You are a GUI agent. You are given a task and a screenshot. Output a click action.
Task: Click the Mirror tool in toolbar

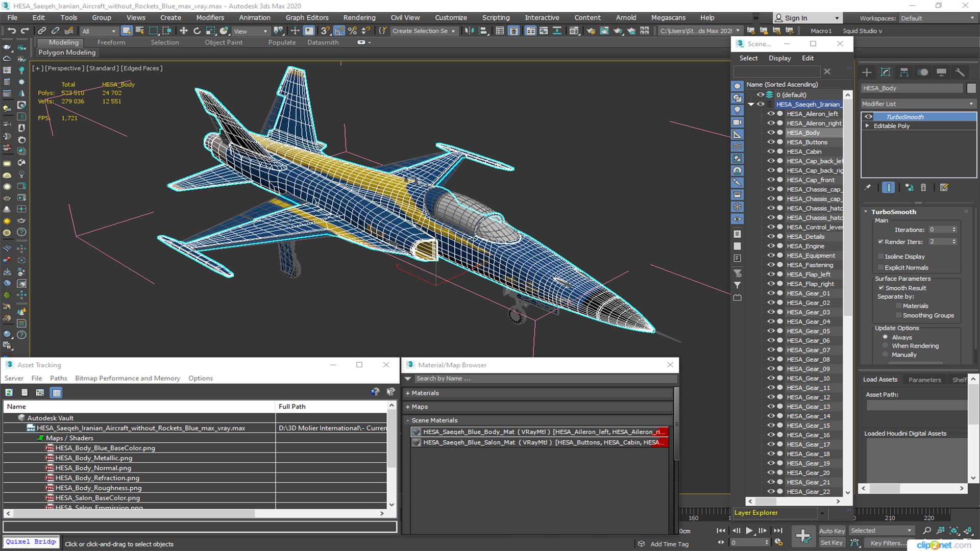(469, 31)
